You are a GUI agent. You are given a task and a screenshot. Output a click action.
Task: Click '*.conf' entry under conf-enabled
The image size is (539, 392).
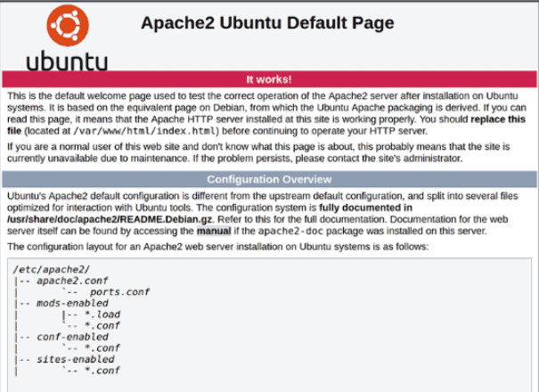[102, 348]
